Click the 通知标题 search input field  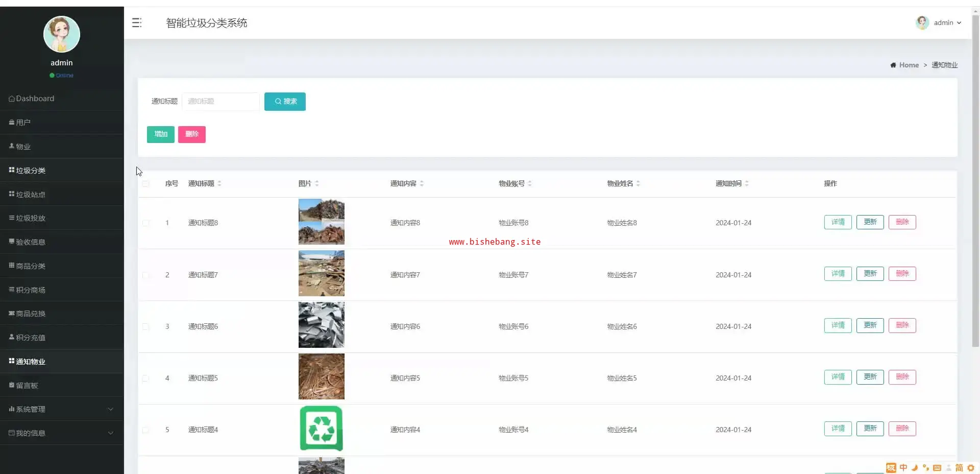pyautogui.click(x=220, y=102)
